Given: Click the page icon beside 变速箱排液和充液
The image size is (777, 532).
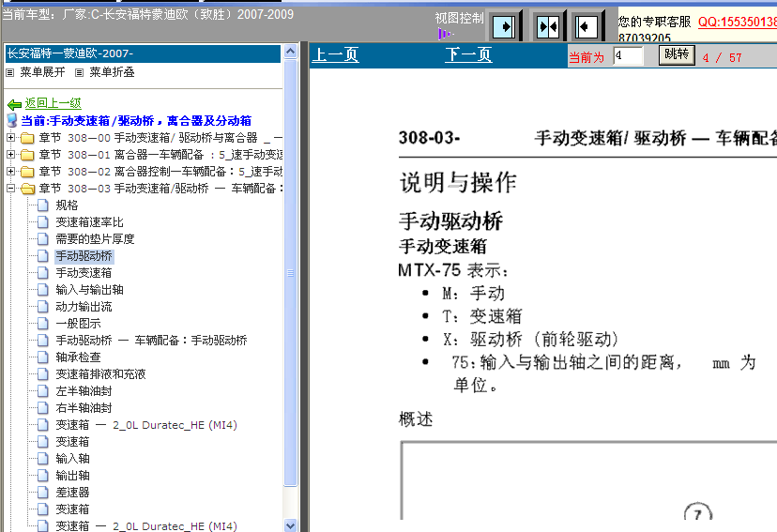Looking at the screenshot, I should [x=43, y=374].
